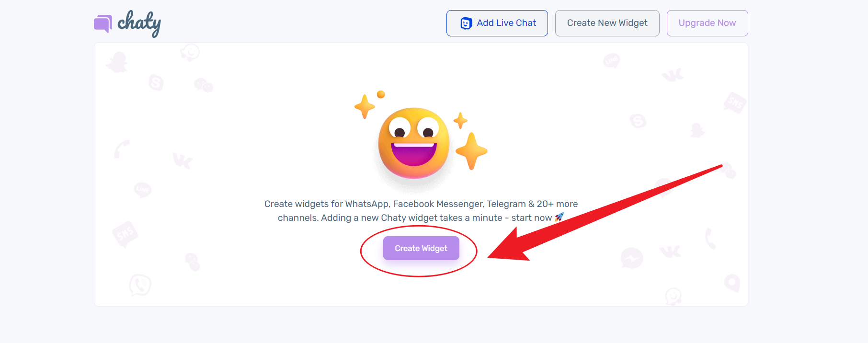
Task: Click the faded Line sticker icon on the left
Action: 142,190
